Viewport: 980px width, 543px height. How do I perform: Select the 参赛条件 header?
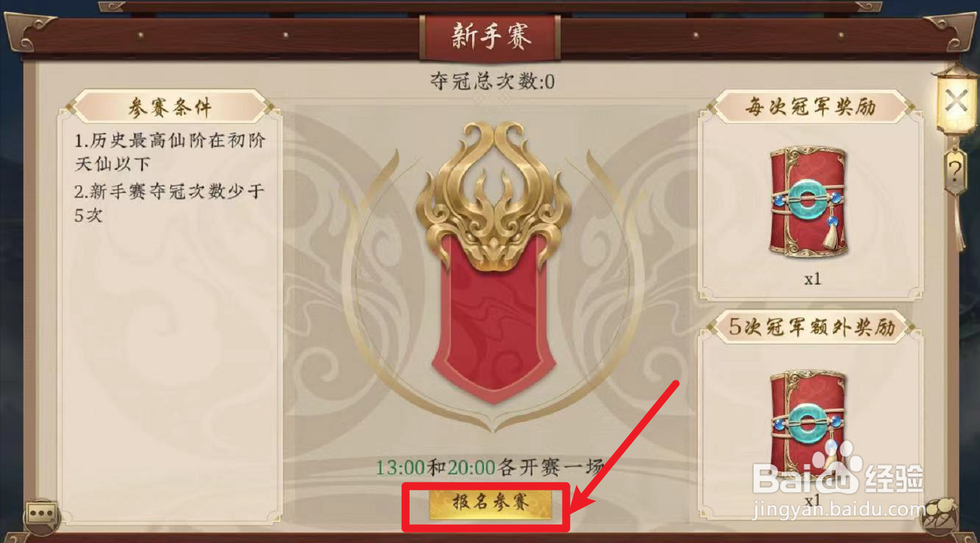click(x=170, y=108)
